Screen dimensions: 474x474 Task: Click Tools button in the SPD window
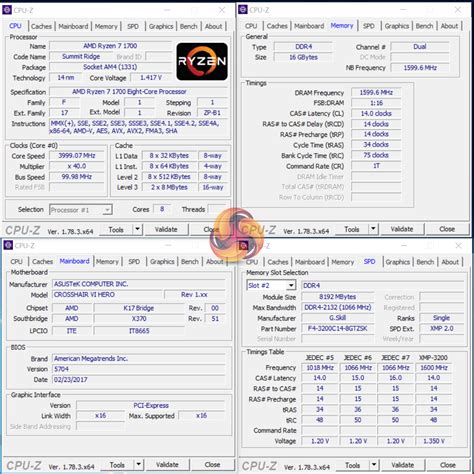[x=353, y=465]
